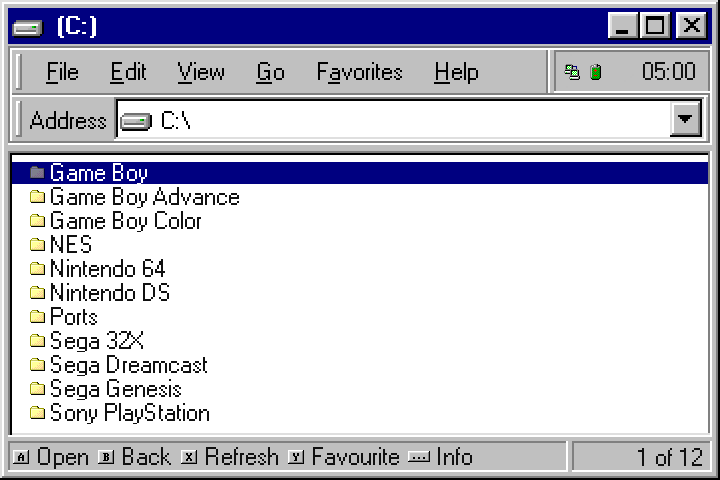Viewport: 720px width, 480px height.
Task: Click the Favourite label in status bar
Action: point(355,457)
